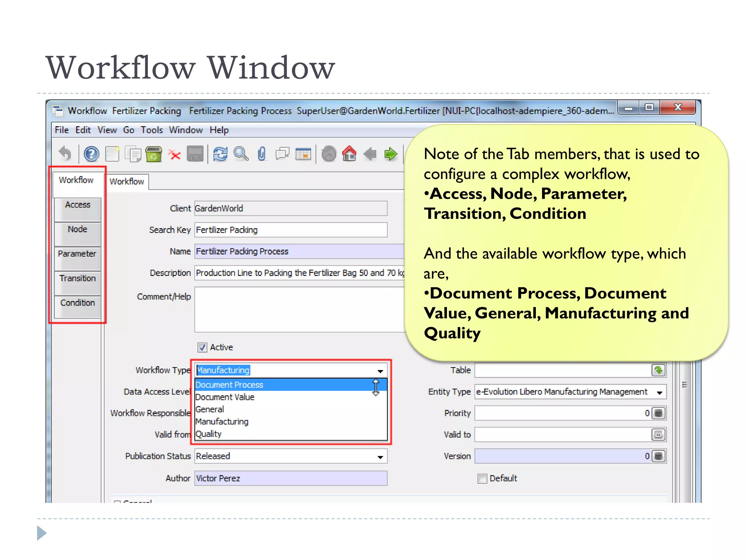Click the Author field Victor Perez
Image resolution: width=747 pixels, height=560 pixels.
click(x=291, y=478)
